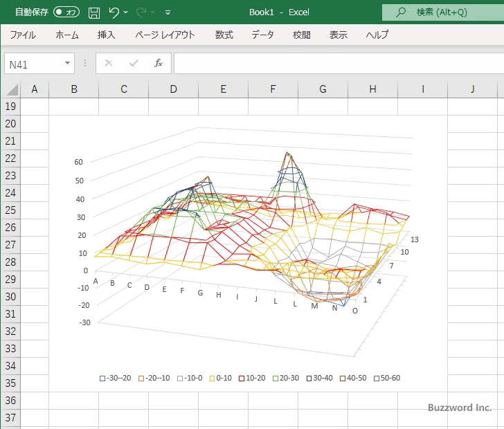Select column E header
Screen dimensions: 504x429
coord(223,89)
